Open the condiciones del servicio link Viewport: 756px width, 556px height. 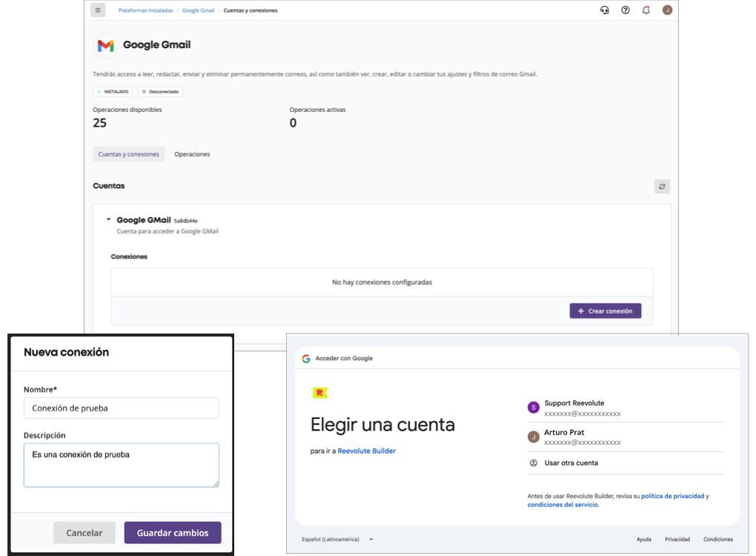(563, 505)
